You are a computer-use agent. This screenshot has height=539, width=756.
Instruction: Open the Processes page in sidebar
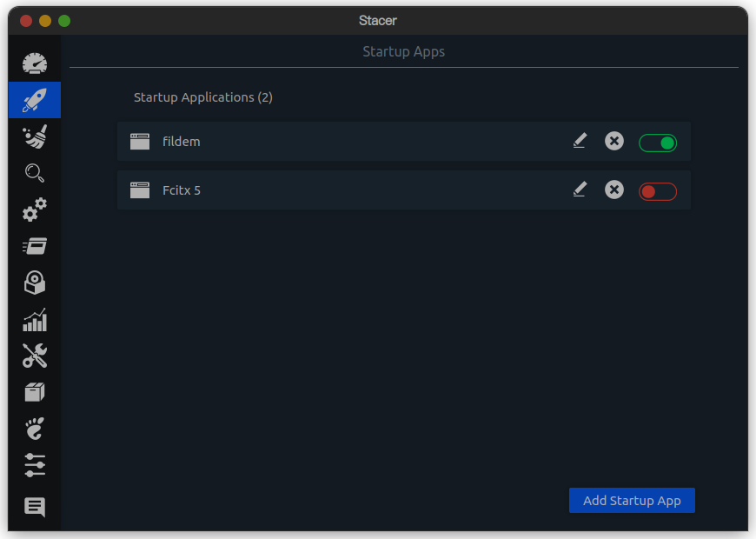pos(35,246)
